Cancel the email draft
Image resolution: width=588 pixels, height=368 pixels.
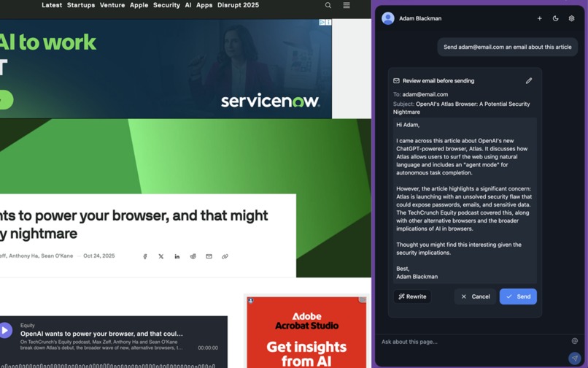click(475, 296)
